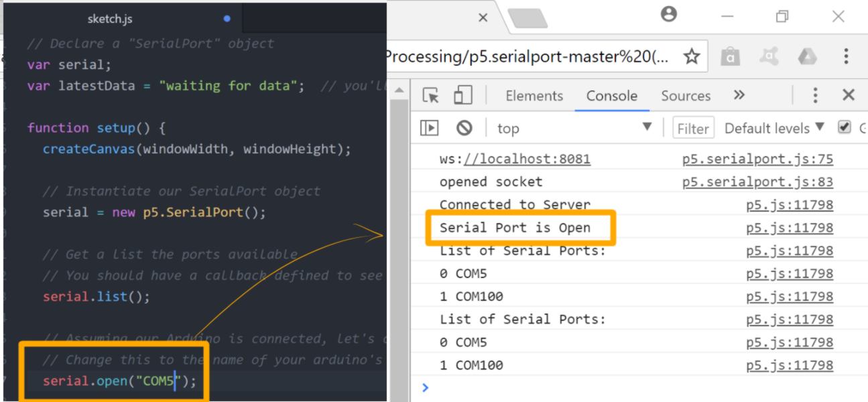Open the top JavaScript context dropdown
Image resolution: width=868 pixels, height=402 pixels.
(574, 128)
